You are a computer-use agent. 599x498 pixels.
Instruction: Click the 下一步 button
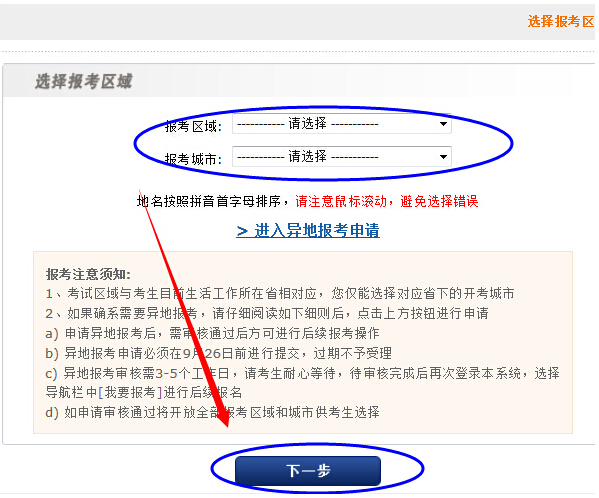tap(308, 471)
